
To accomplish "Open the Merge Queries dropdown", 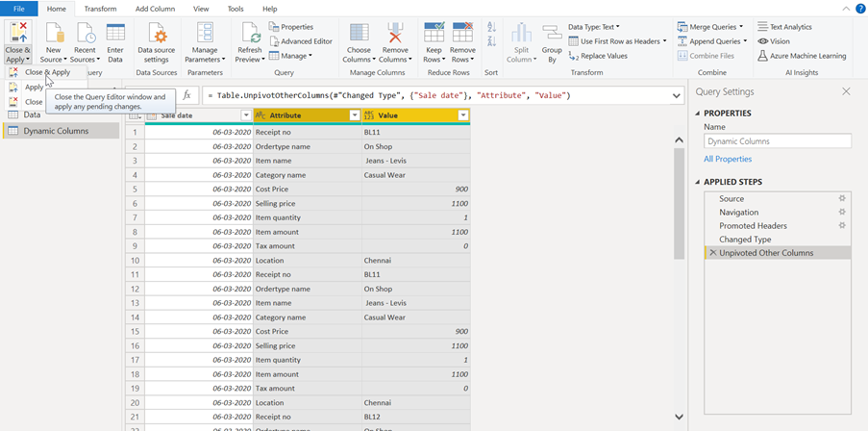I will pyautogui.click(x=710, y=27).
